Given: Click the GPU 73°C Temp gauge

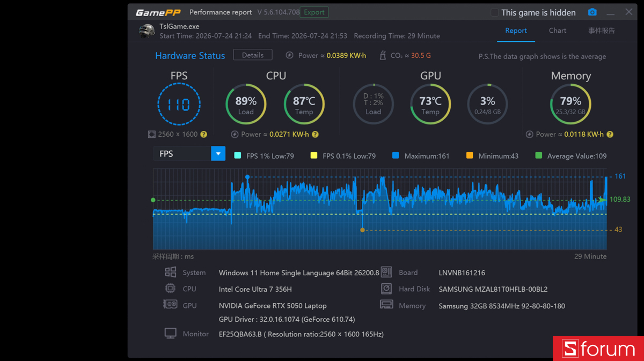Looking at the screenshot, I should coord(430,104).
